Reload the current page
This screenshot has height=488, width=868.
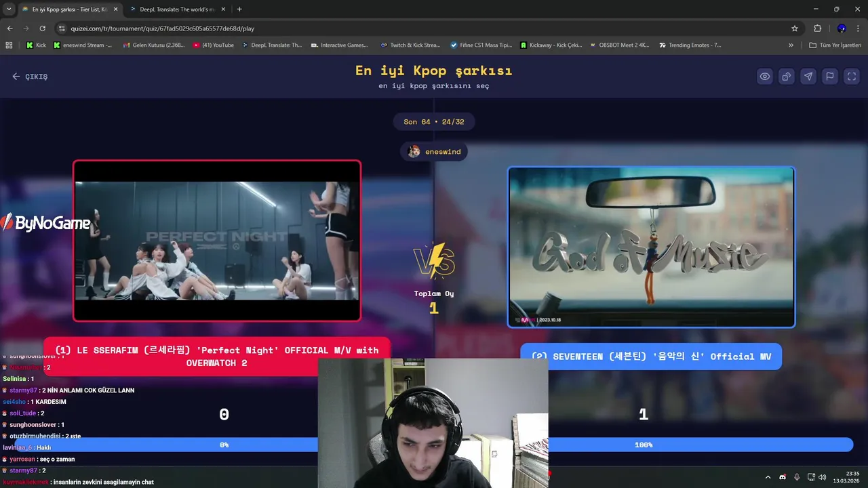42,28
